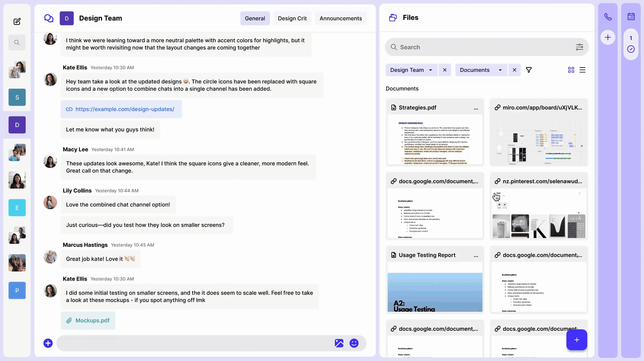Click the add attachment plus in message bar
This screenshot has width=644, height=361.
(48, 343)
